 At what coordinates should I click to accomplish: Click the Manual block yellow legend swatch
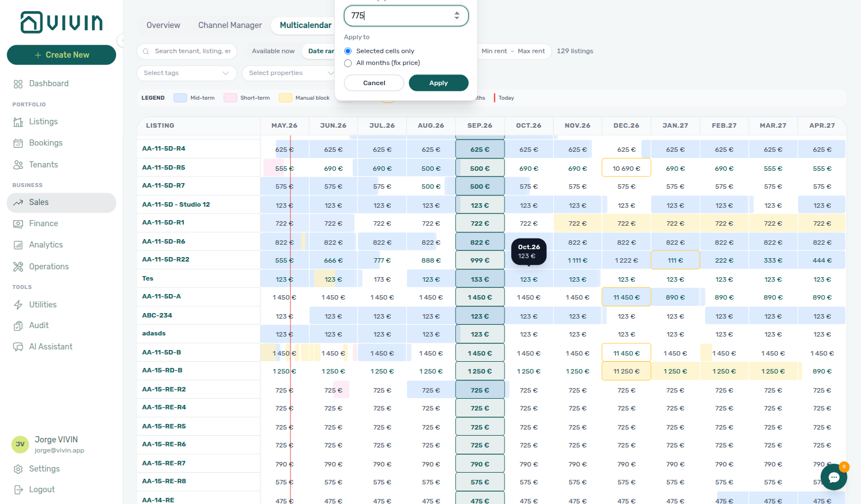285,98
